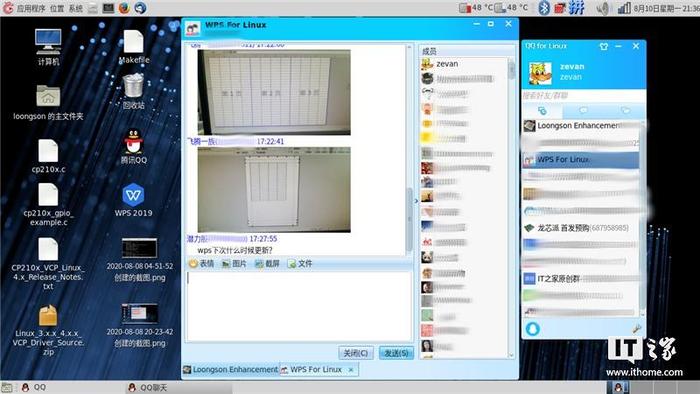Collapse the member list side panel arrow
700x394 pixels.
tap(416, 201)
